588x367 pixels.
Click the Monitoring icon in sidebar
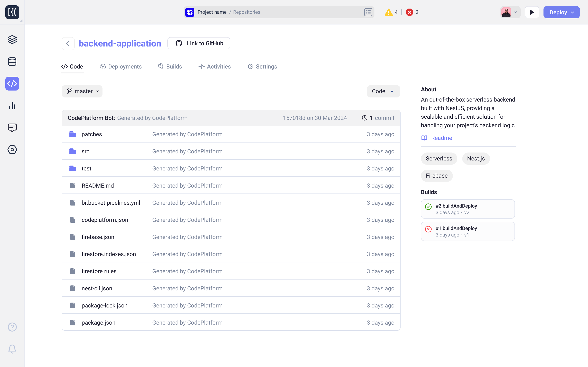(12, 106)
